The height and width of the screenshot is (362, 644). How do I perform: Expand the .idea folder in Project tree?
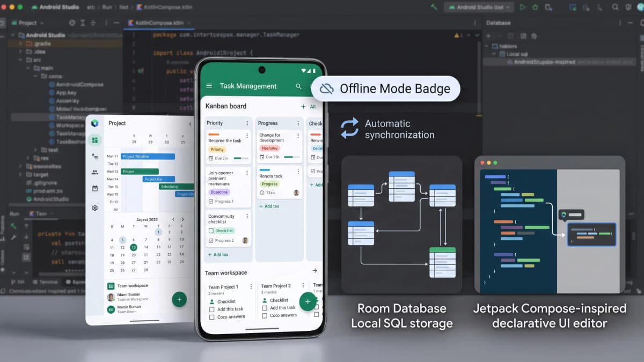click(20, 51)
